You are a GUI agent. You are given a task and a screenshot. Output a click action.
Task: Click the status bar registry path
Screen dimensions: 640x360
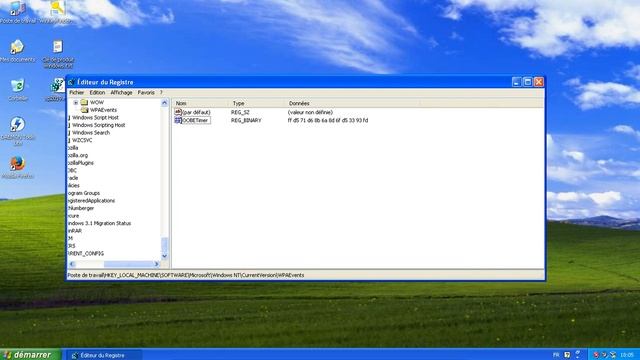point(186,275)
